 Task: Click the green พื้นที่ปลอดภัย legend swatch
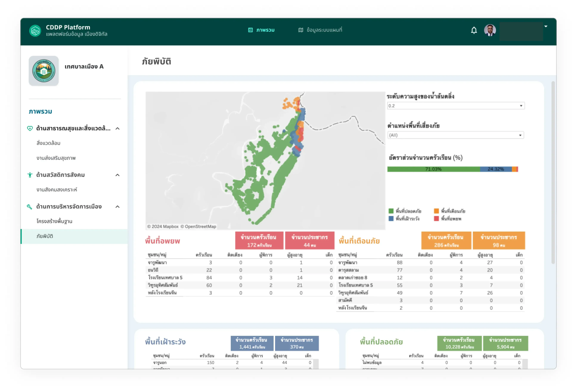click(391, 211)
